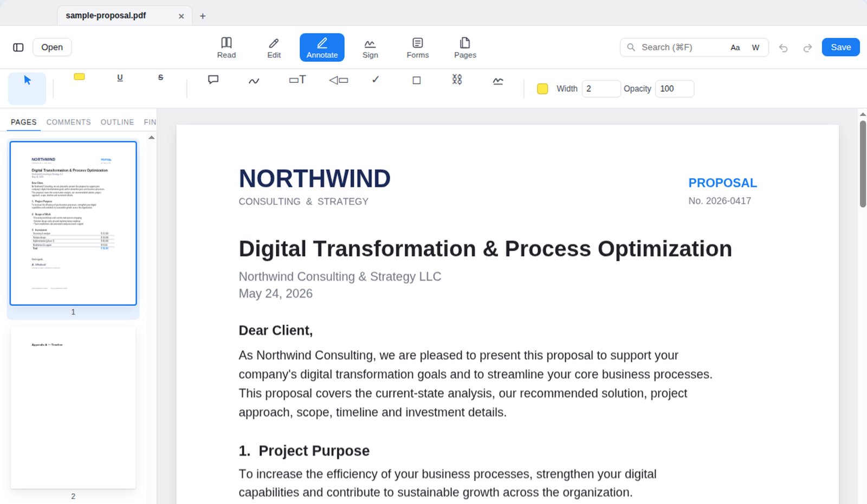This screenshot has width=867, height=504.
Task: Choose the checkmark stamp tool
Action: click(x=376, y=80)
